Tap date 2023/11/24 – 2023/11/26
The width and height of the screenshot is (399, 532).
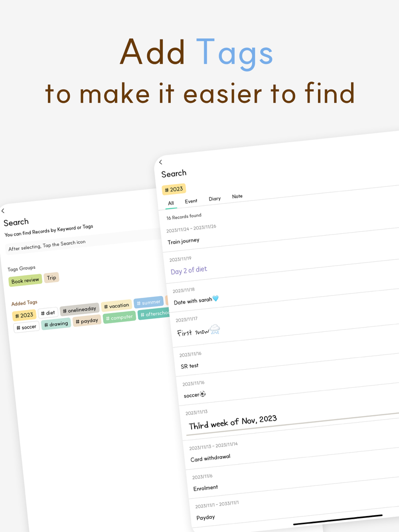pyautogui.click(x=192, y=228)
